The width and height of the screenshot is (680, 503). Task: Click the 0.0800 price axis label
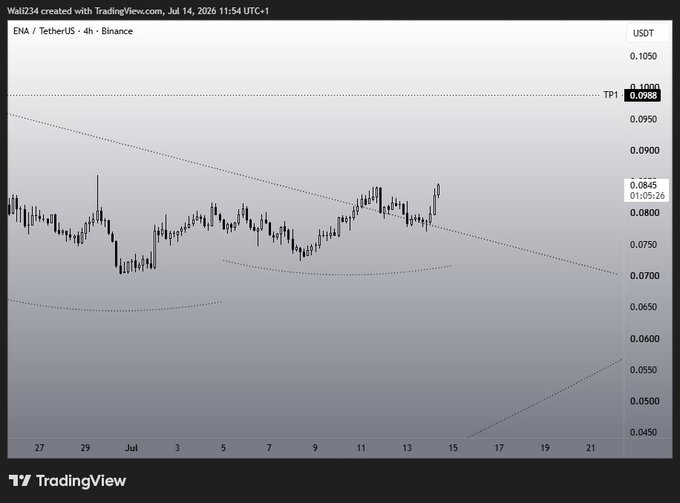click(x=644, y=213)
